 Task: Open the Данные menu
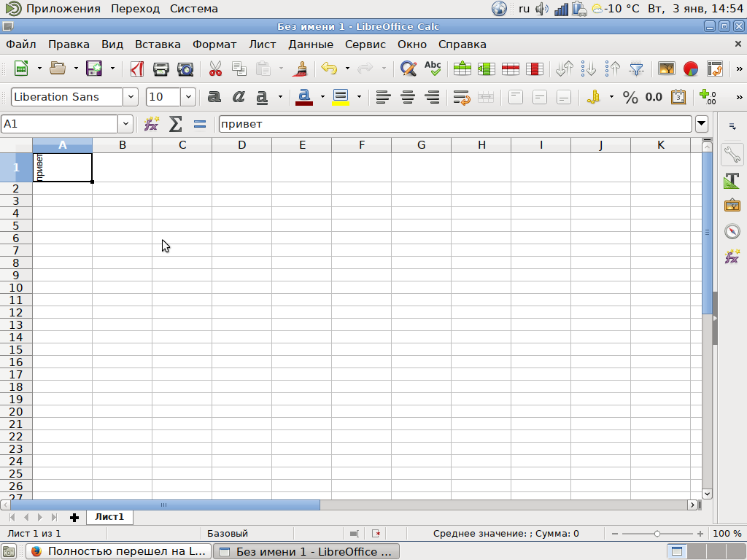tap(311, 44)
